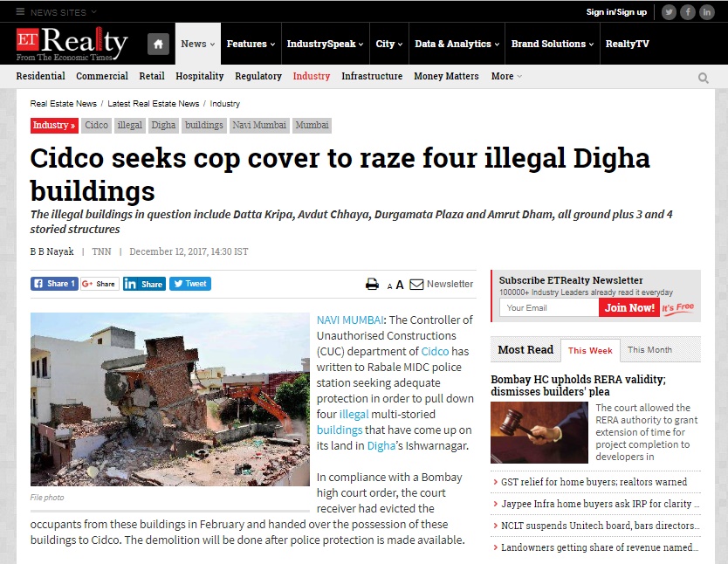The width and height of the screenshot is (728, 564).
Task: Open Real Estate News breadcrumb
Action: point(63,104)
